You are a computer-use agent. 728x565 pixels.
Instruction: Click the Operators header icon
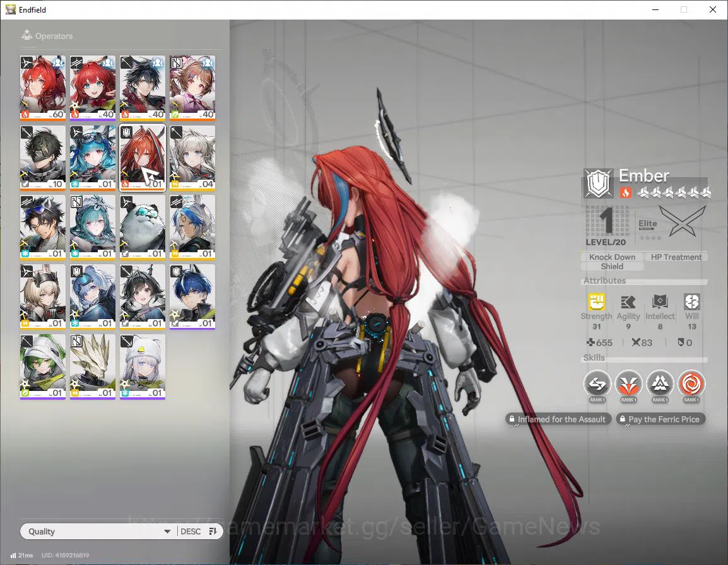[27, 35]
